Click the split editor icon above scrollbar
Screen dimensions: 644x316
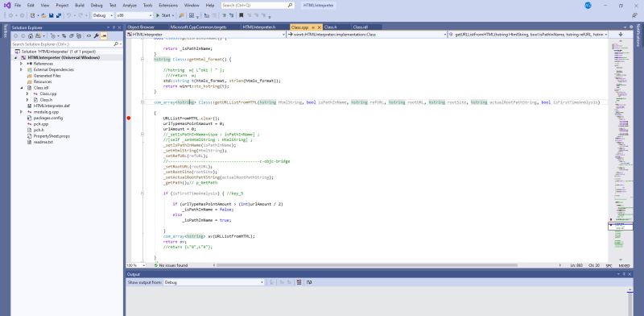pos(620,35)
